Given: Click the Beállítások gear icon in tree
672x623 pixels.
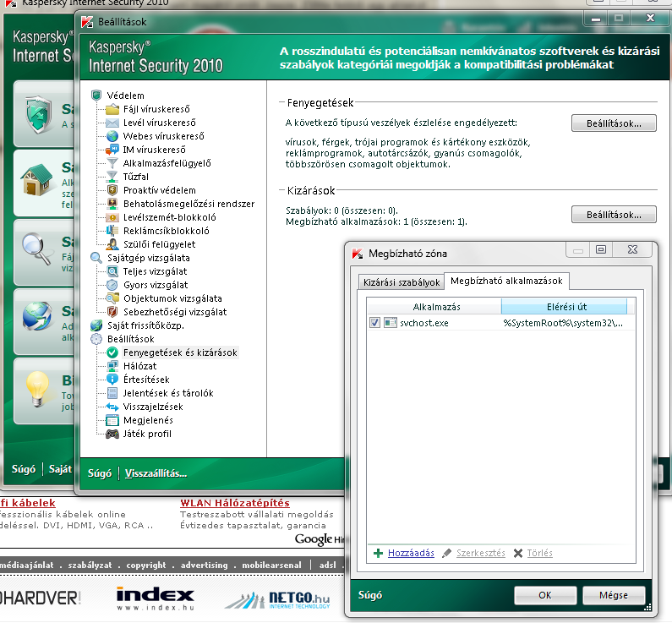Looking at the screenshot, I should pos(96,339).
